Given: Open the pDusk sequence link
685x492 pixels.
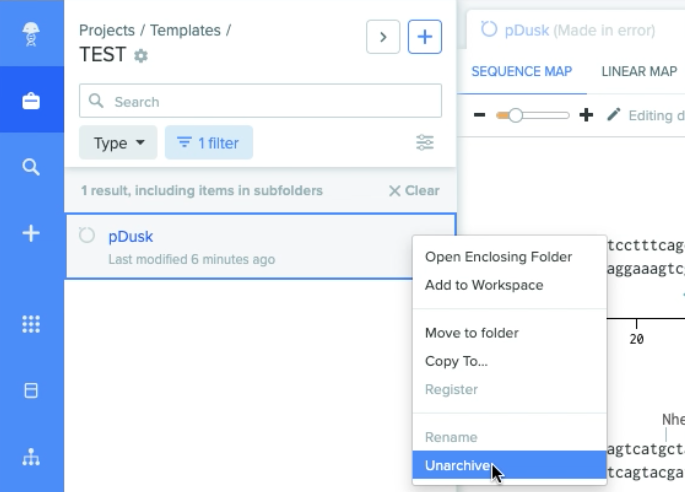Looking at the screenshot, I should (x=131, y=236).
